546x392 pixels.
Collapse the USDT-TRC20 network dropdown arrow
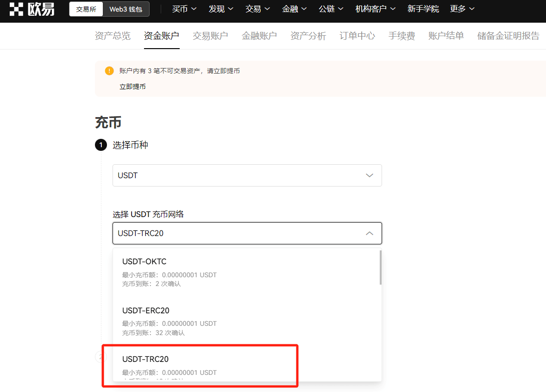pyautogui.click(x=370, y=233)
